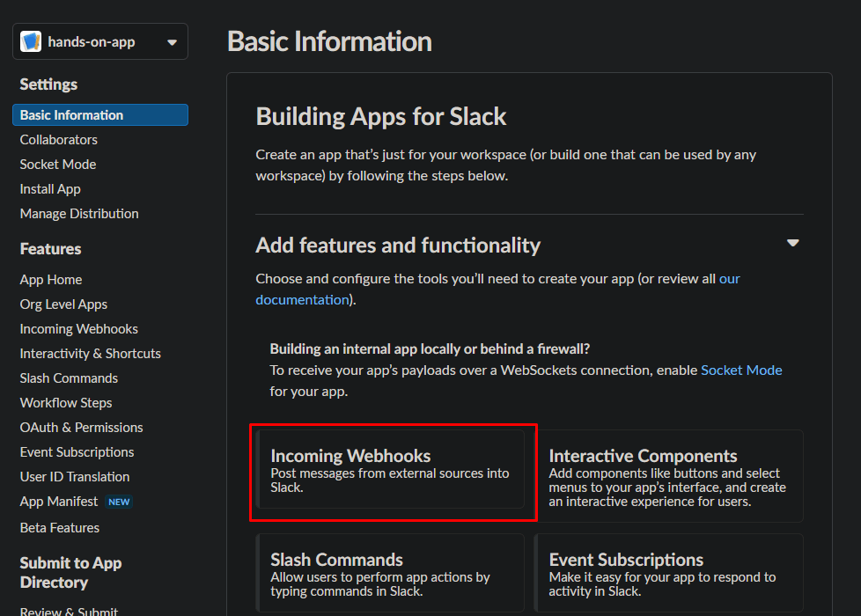Click the Building Apps for Slack heading
The width and height of the screenshot is (861, 616).
click(x=381, y=116)
